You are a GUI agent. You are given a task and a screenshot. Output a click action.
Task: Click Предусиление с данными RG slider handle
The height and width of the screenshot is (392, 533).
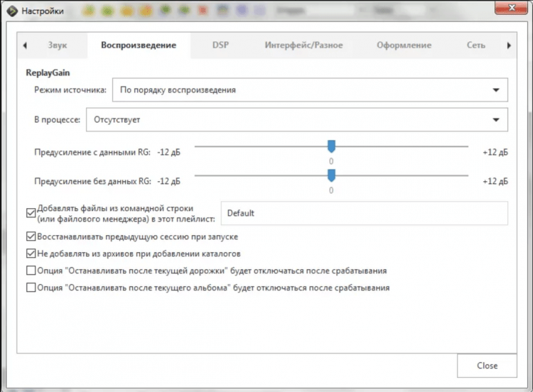(331, 146)
